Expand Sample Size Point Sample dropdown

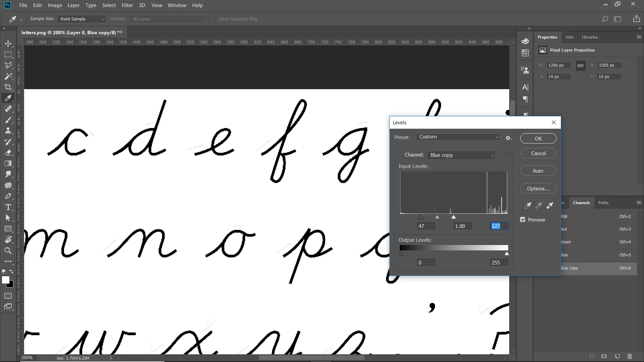tap(82, 19)
